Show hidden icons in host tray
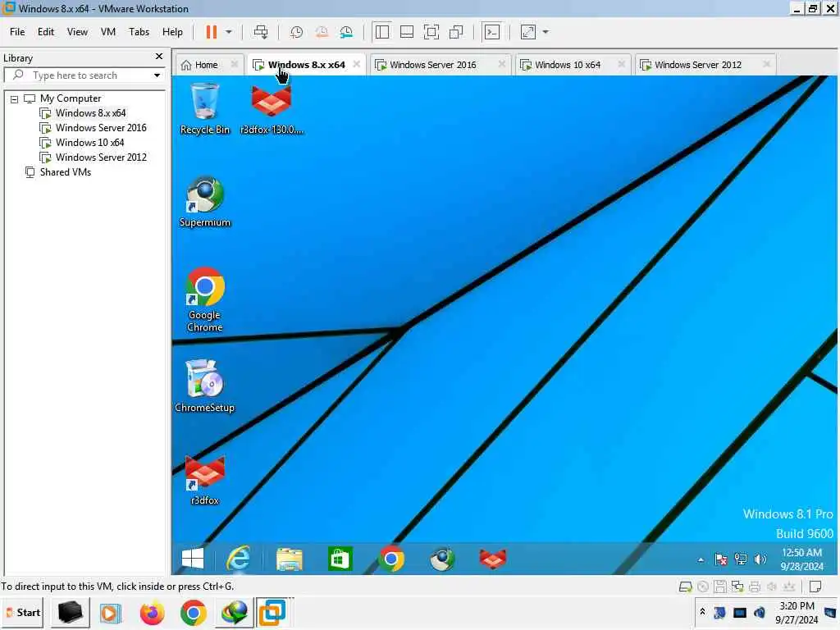This screenshot has height=630, width=840. pyautogui.click(x=702, y=612)
